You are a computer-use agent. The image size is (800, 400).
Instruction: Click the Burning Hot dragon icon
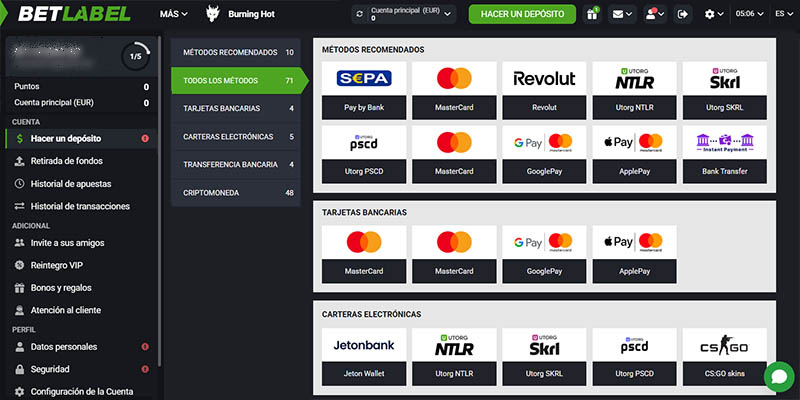pyautogui.click(x=213, y=14)
